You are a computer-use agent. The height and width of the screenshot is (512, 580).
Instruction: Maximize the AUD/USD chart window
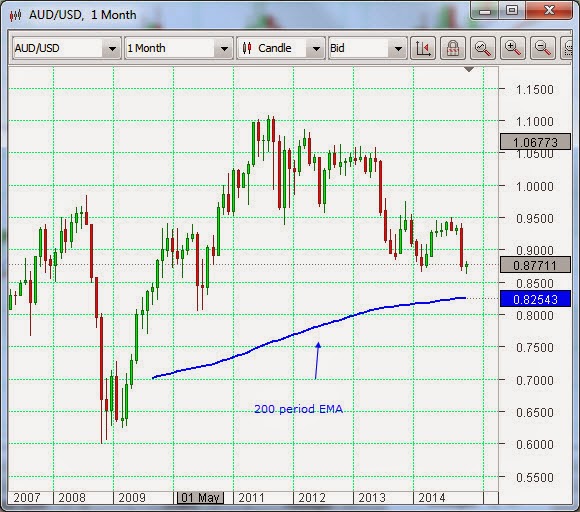(512, 11)
